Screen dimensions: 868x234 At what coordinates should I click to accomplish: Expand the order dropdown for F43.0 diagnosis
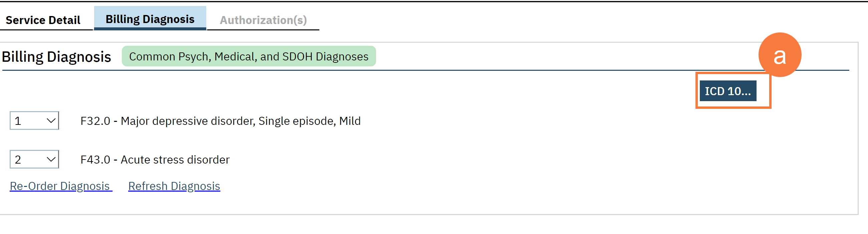coord(34,160)
